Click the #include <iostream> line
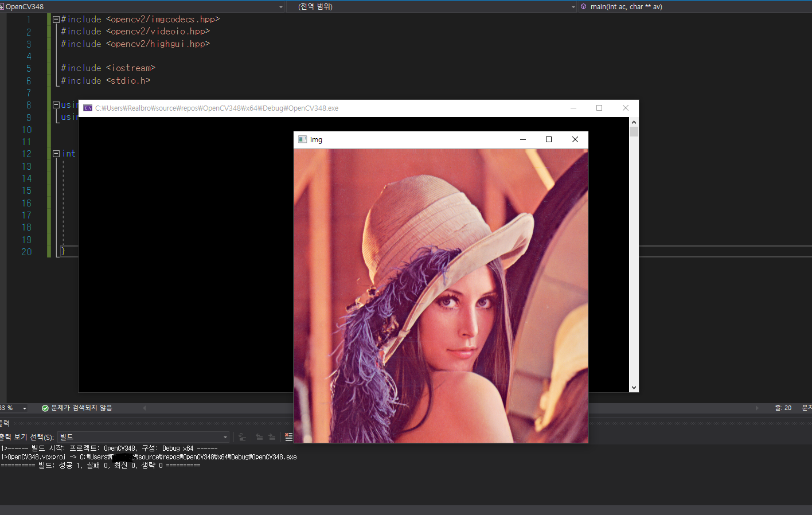The height and width of the screenshot is (515, 812). (108, 68)
